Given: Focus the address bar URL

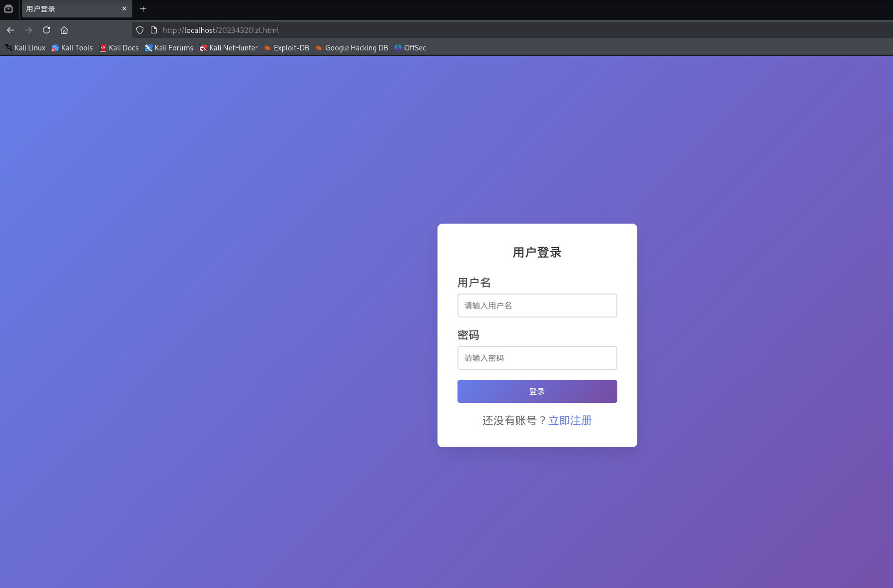Looking at the screenshot, I should pos(221,30).
